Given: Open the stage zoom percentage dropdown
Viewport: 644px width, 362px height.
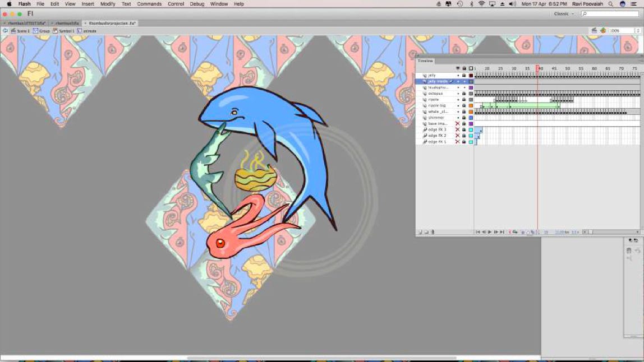Looking at the screenshot, I should click(x=621, y=30).
